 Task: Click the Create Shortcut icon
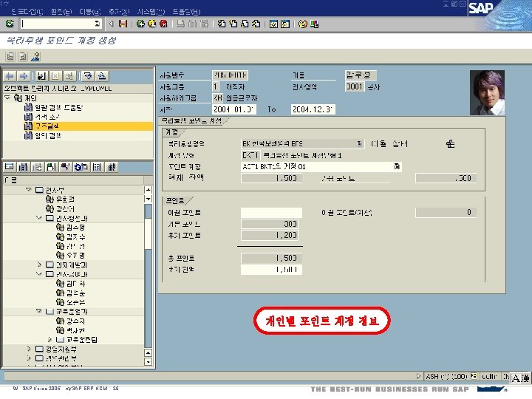pyautogui.click(x=285, y=24)
